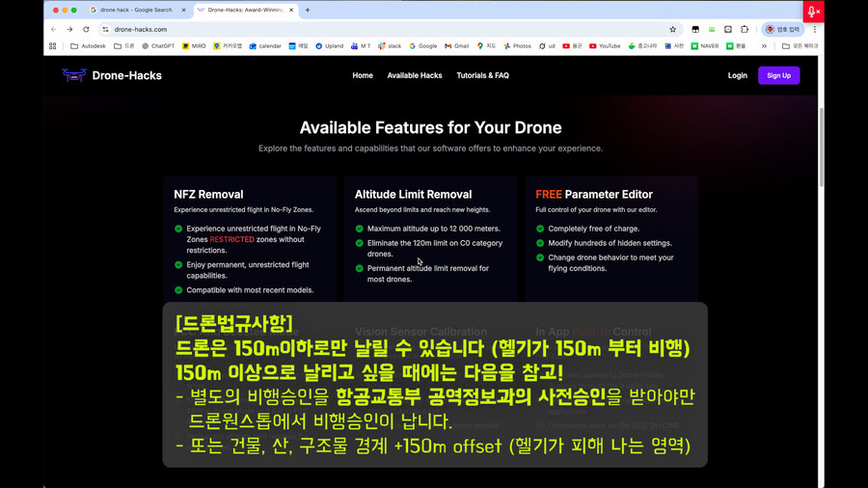Click the Login link
This screenshot has height=488, width=868.
pos(738,75)
